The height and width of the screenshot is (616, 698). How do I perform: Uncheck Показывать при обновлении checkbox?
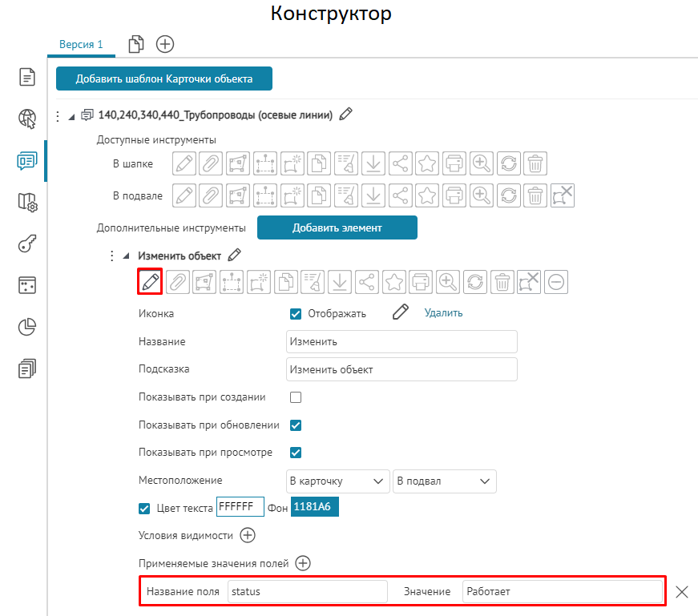tap(296, 425)
